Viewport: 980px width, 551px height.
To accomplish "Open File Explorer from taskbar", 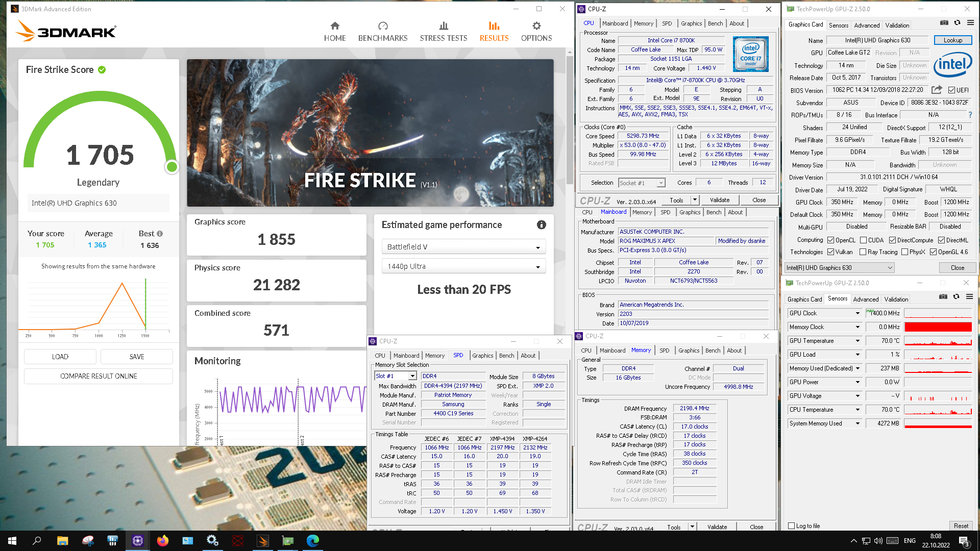I will pos(62,541).
